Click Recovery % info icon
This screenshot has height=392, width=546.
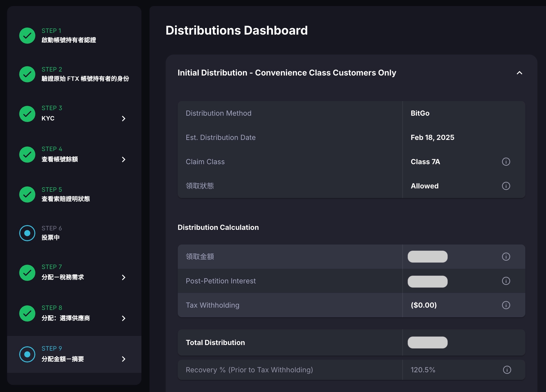coord(507,370)
